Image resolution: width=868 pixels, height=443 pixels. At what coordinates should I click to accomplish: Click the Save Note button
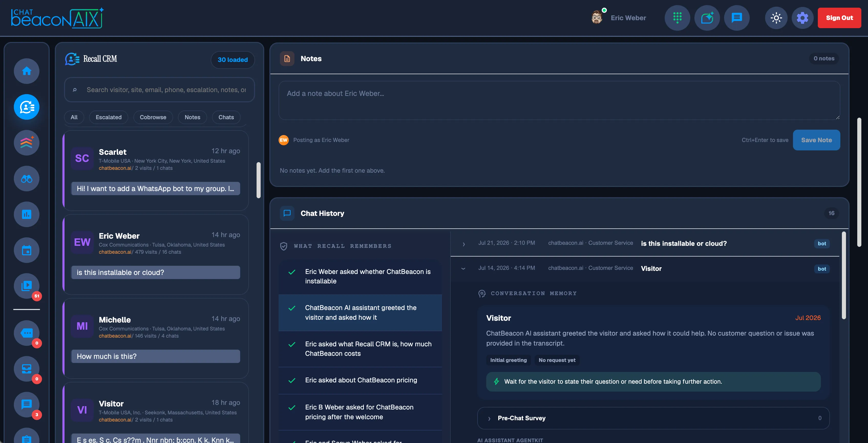816,140
